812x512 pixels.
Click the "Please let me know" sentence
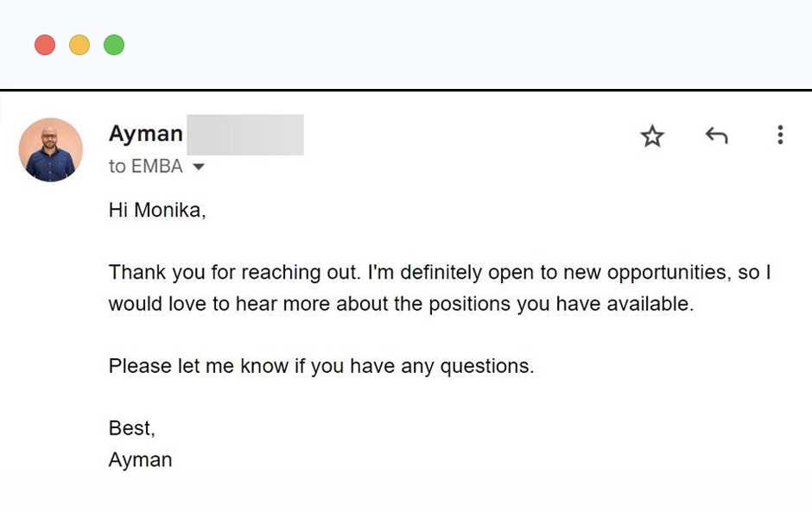tap(321, 366)
